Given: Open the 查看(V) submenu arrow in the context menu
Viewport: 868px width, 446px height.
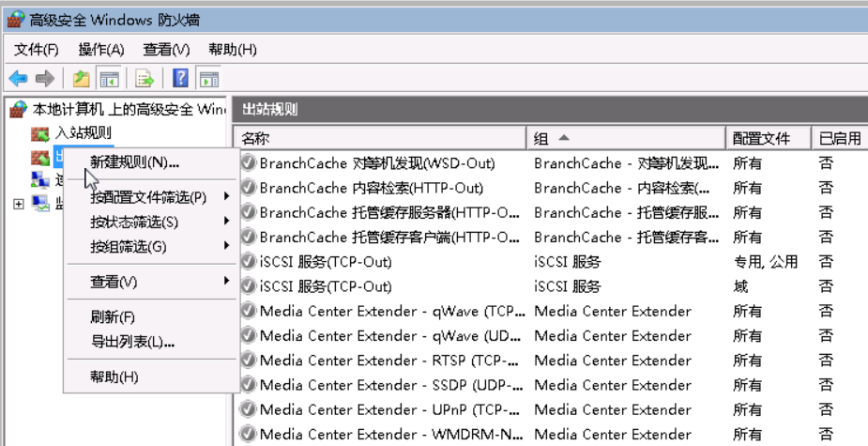Looking at the screenshot, I should click(226, 281).
